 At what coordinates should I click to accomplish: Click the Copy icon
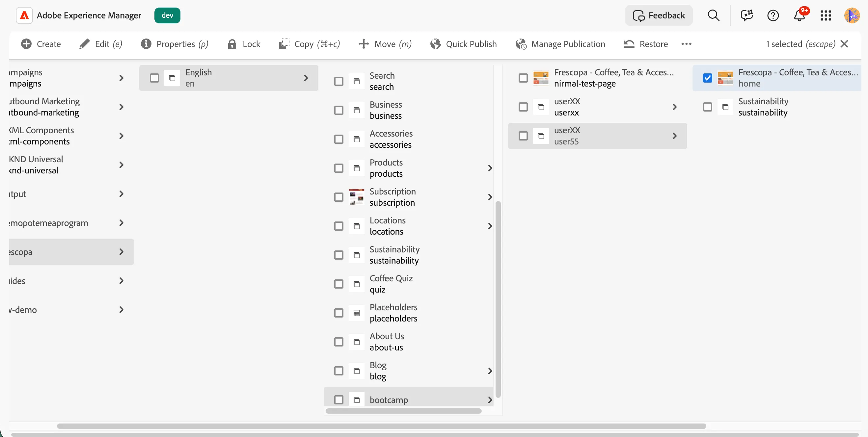284,44
